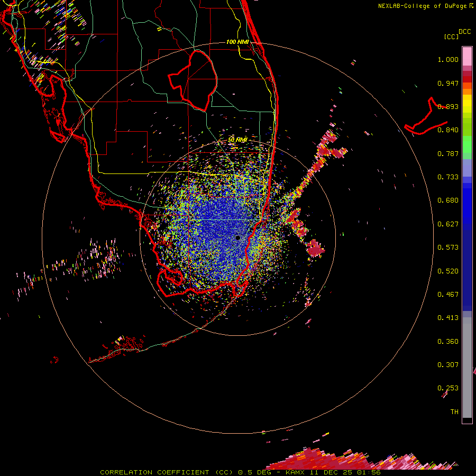The height and width of the screenshot is (476, 476).
Task: Pick the bright green band of the color scale
Action: pos(467,144)
